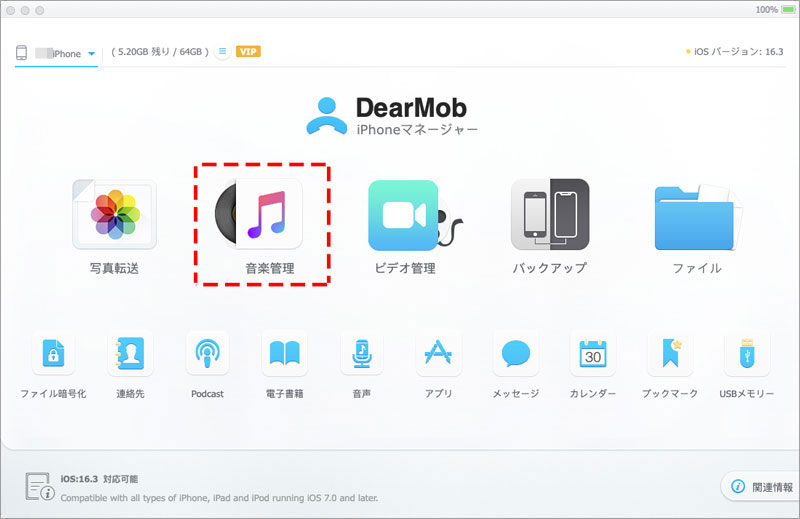Open ビデオ管理 video manager

click(x=415, y=215)
